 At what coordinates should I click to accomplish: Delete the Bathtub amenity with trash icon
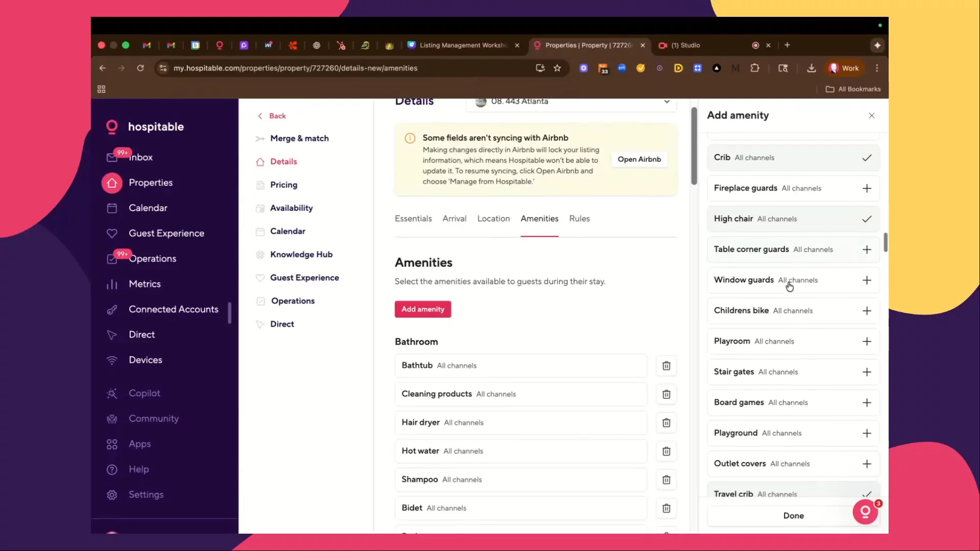click(x=666, y=366)
